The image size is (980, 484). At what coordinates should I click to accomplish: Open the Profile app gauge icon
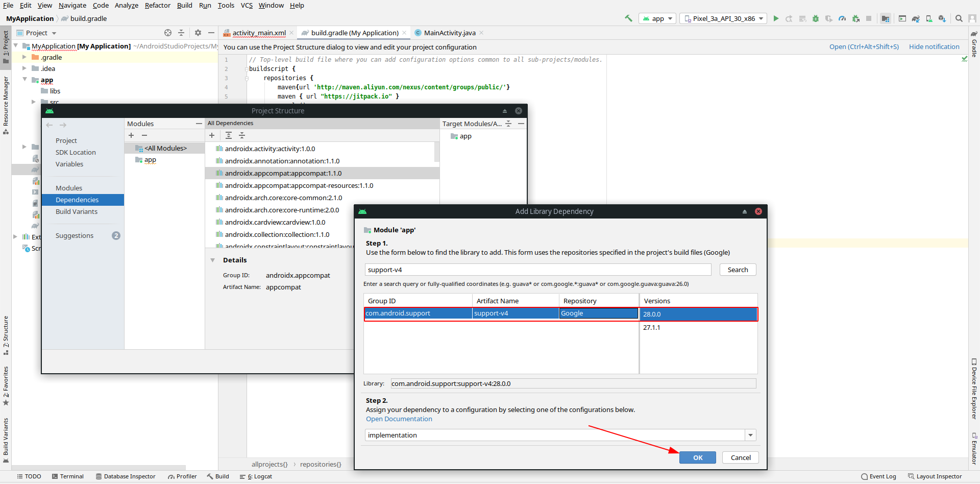tap(842, 18)
